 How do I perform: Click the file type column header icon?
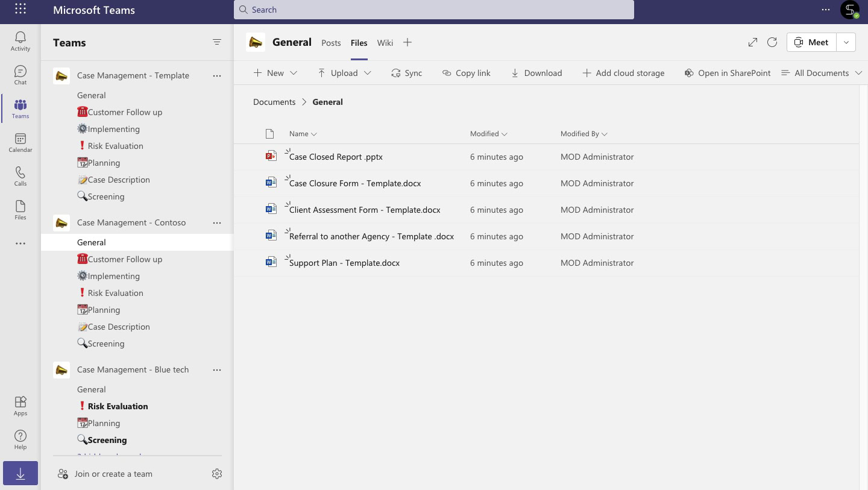point(270,134)
